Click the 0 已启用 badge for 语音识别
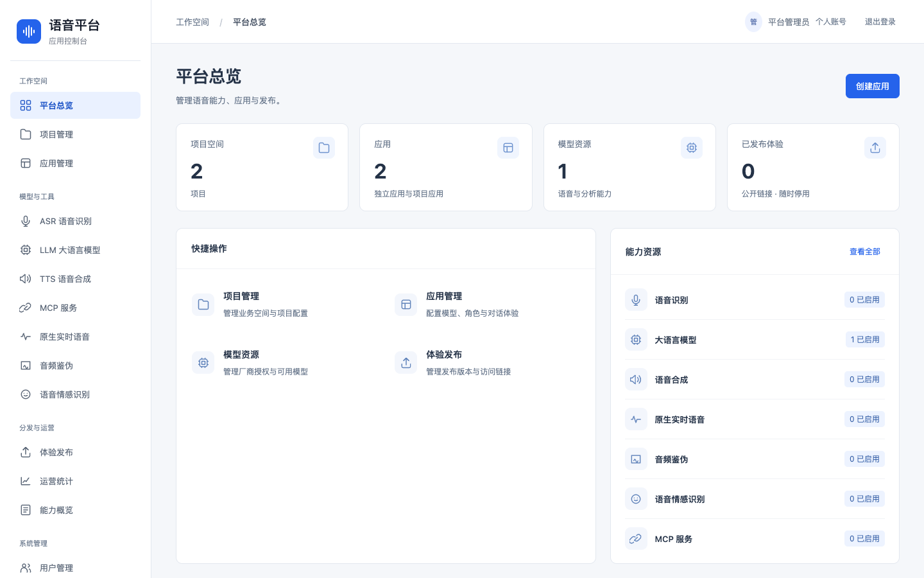This screenshot has height=578, width=924. [865, 300]
